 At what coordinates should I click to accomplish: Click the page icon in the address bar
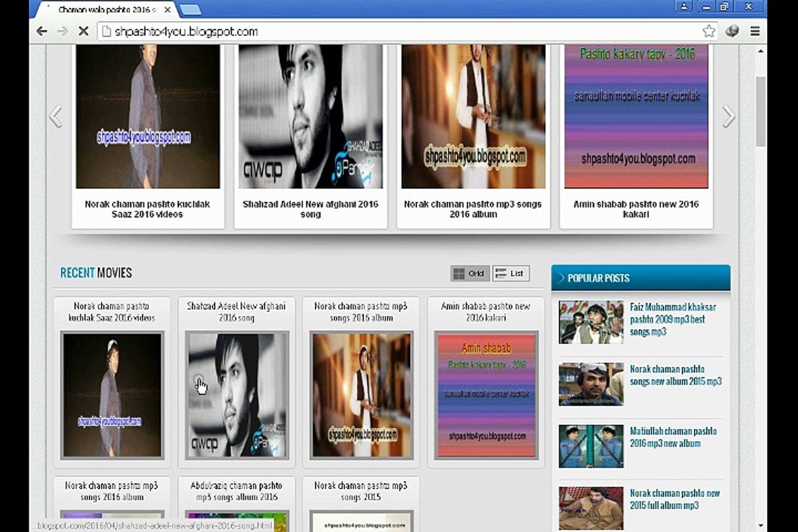[x=106, y=31]
